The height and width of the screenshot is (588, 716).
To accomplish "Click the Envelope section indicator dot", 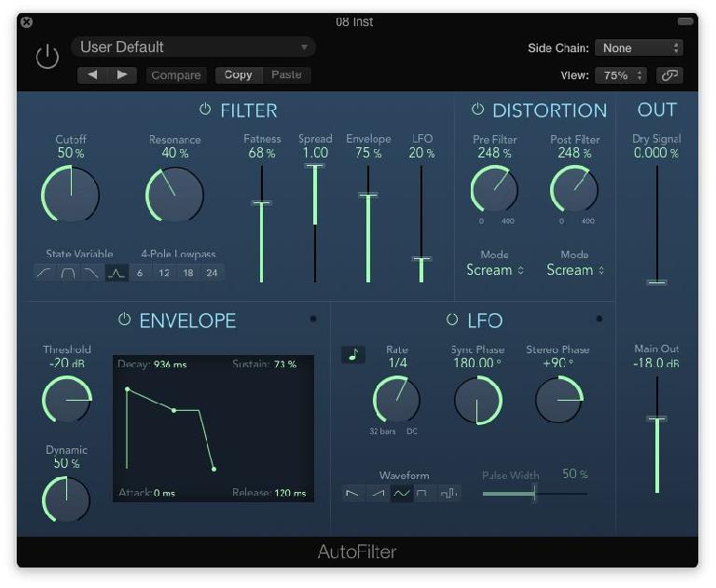I will pos(313,319).
